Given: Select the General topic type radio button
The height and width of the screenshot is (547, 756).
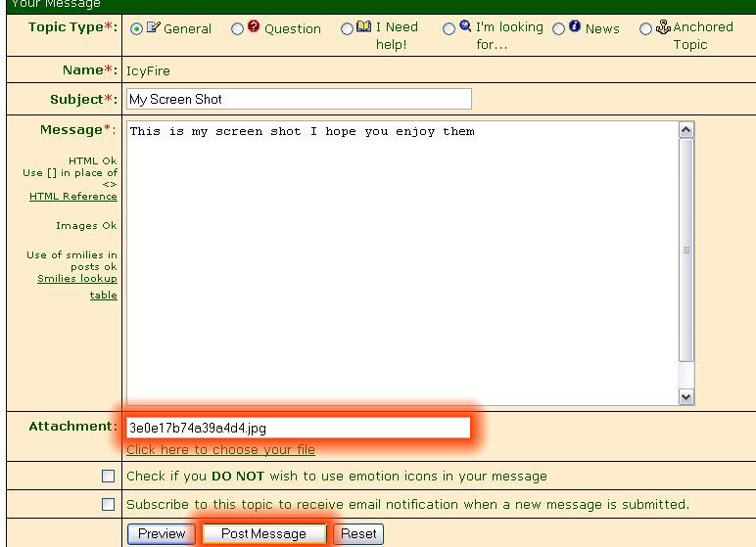Looking at the screenshot, I should coord(136,29).
